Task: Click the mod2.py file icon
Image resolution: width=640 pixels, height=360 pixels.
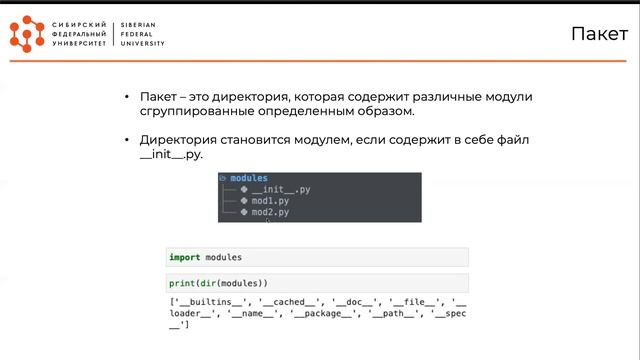Action: [x=244, y=212]
